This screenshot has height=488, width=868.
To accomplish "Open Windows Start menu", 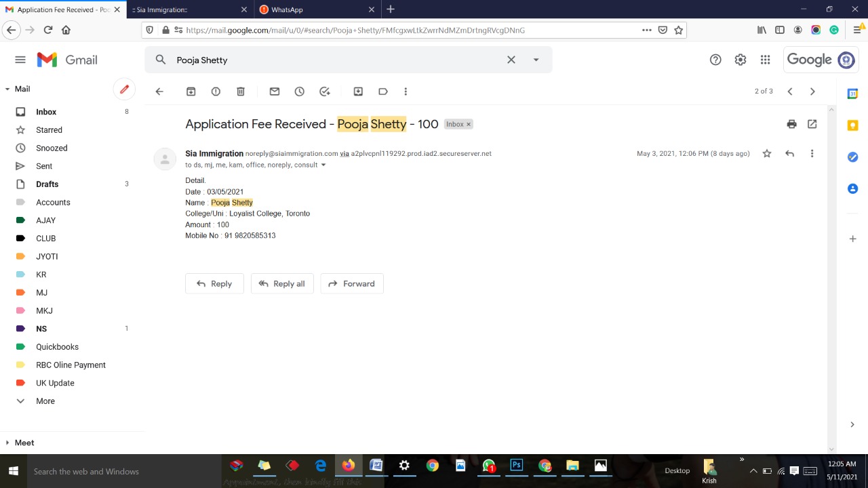I will [13, 471].
